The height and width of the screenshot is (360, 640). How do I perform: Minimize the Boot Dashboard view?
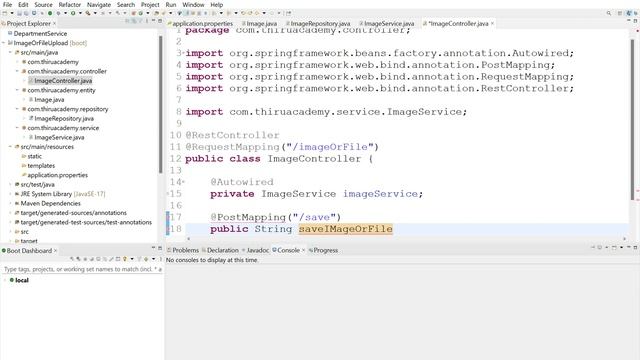[x=153, y=247]
